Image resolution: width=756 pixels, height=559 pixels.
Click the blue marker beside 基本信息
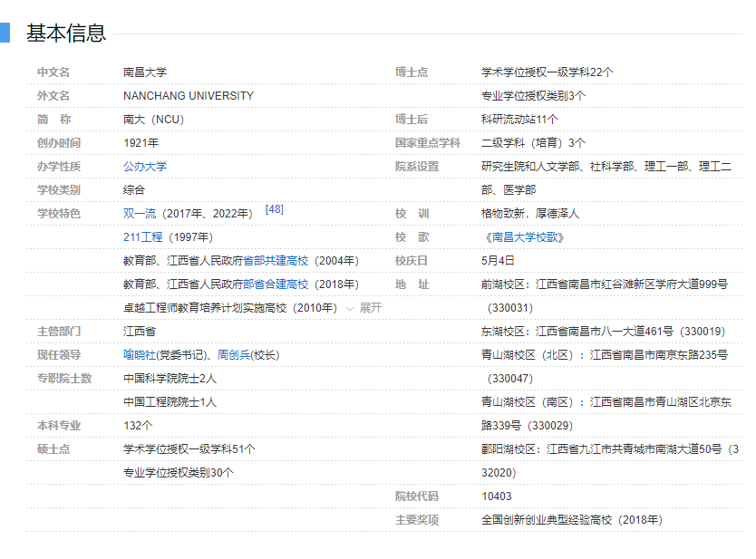5,34
